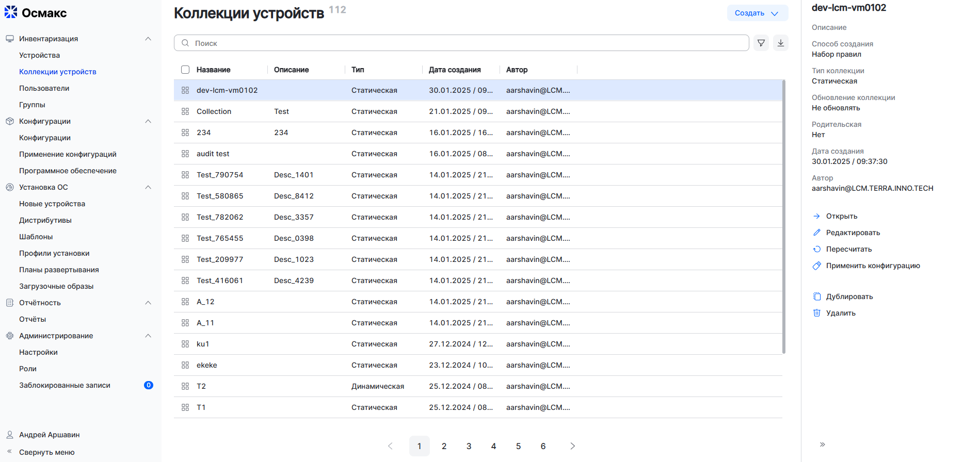The height and width of the screenshot is (462, 980).
Task: Collapse the Инвентаризация sidebar section
Action: coord(148,39)
